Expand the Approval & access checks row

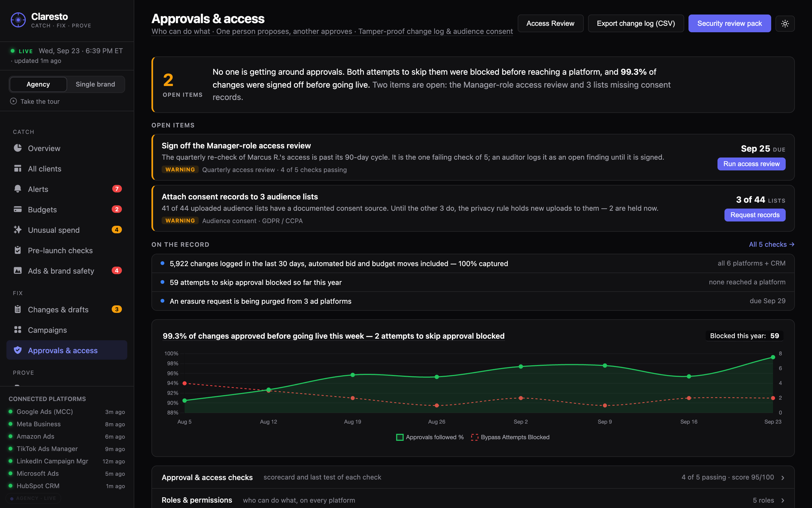(473, 477)
